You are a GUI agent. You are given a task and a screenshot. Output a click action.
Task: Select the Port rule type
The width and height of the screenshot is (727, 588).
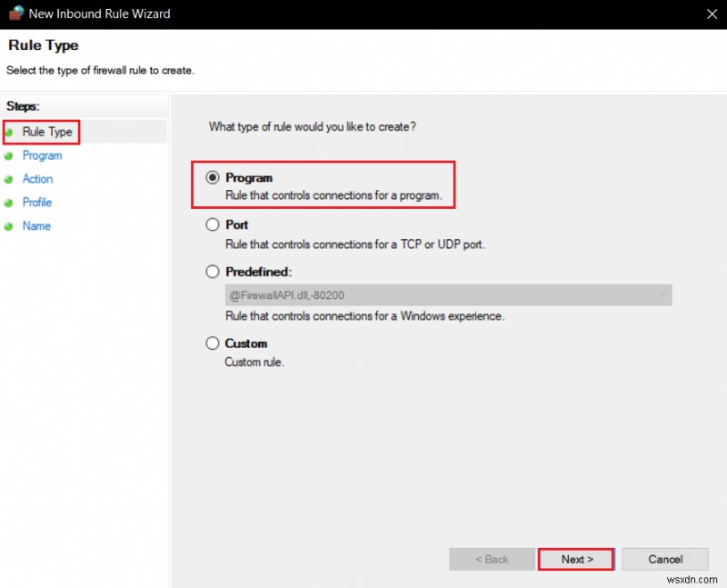(x=212, y=224)
